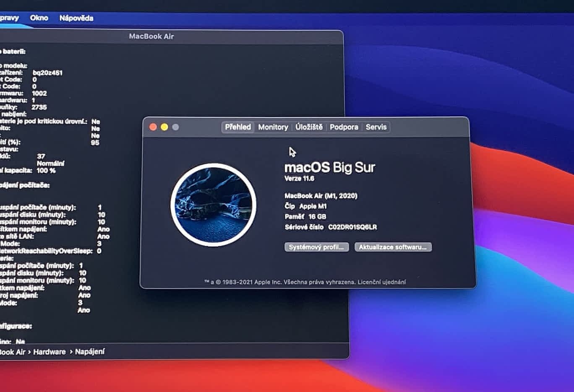Click the cycle count value 37
This screenshot has height=392, width=574.
pos(41,156)
